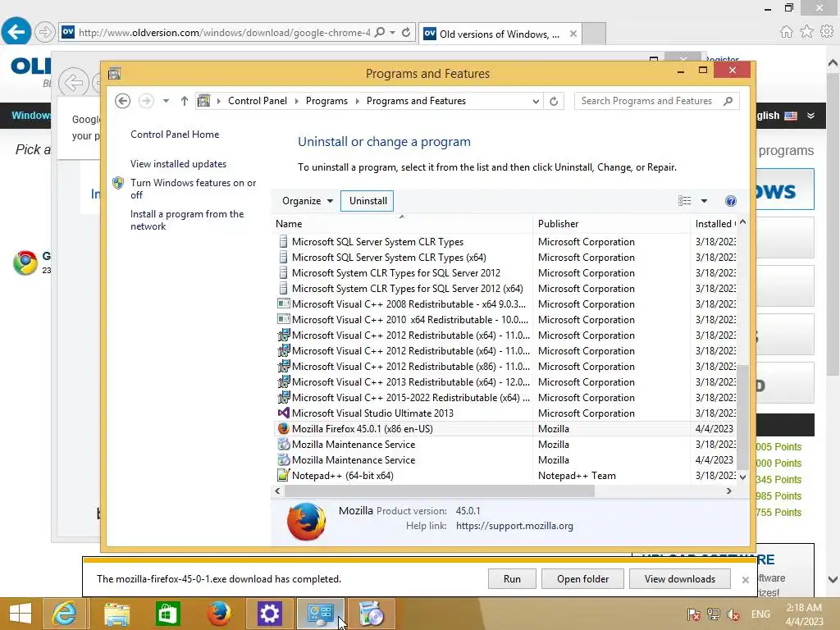Open Turn Windows features on or off
840x630 pixels.
[193, 189]
